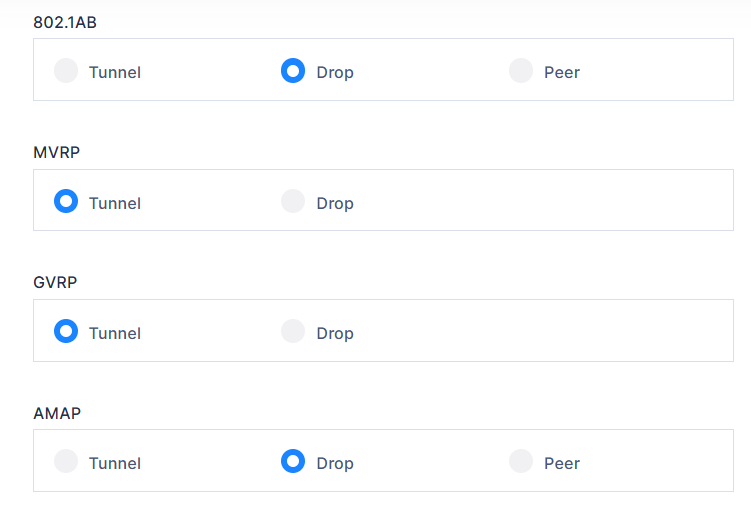The width and height of the screenshot is (751, 526).
Task: Select the Tunnel radio under MVRP
Action: pos(66,201)
